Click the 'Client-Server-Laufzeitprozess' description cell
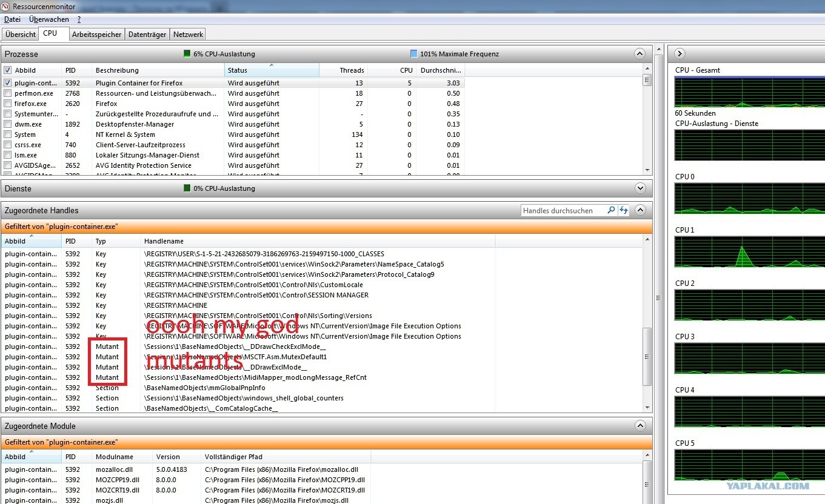Viewport: 825px width, 504px height. pos(141,145)
